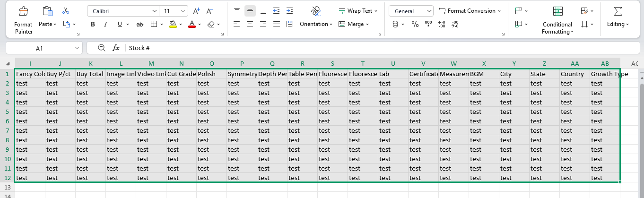Apply distributed alignment
Screen dimensions: 644x198
(290, 24)
